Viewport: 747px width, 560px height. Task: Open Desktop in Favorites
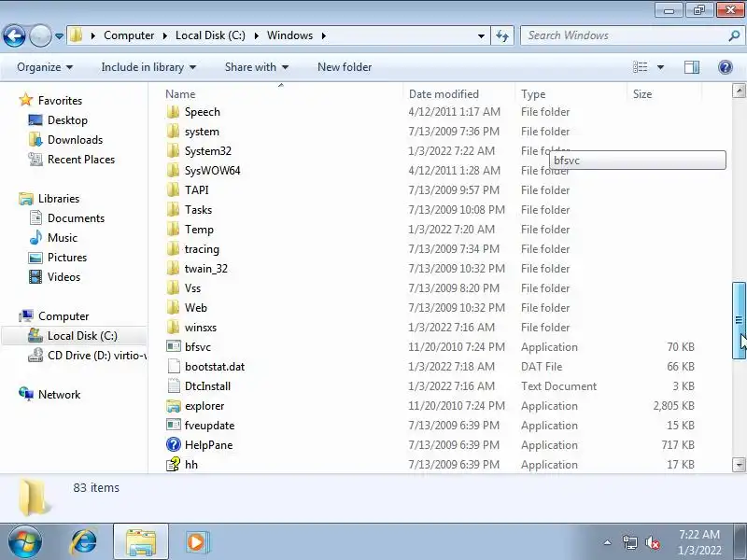[x=67, y=120]
